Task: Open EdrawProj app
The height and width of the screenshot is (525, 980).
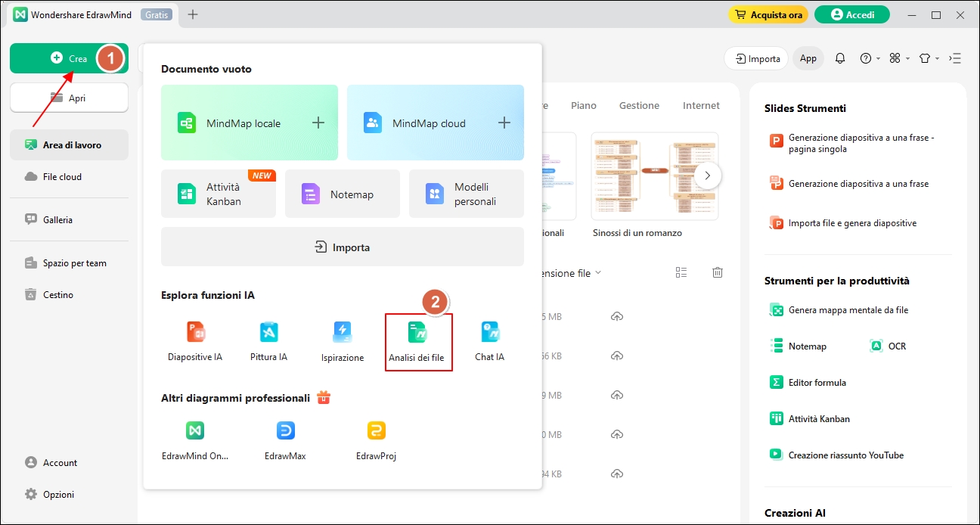Action: point(376,441)
